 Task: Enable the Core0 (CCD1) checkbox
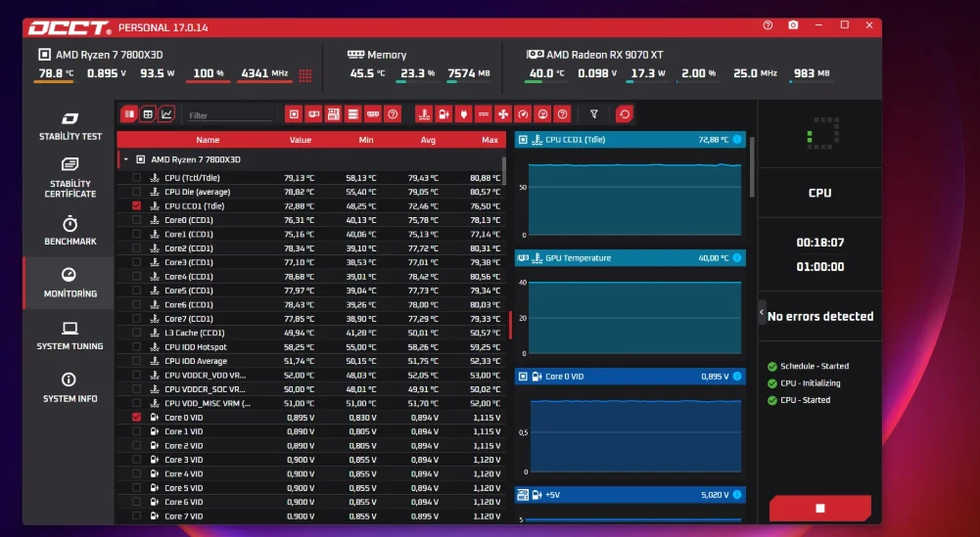136,220
